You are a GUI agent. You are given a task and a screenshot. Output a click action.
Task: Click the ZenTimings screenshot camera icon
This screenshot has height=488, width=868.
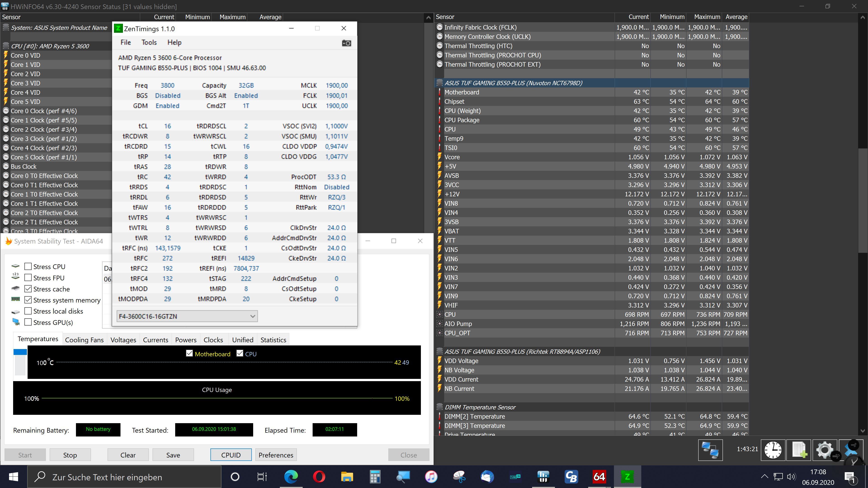(346, 43)
